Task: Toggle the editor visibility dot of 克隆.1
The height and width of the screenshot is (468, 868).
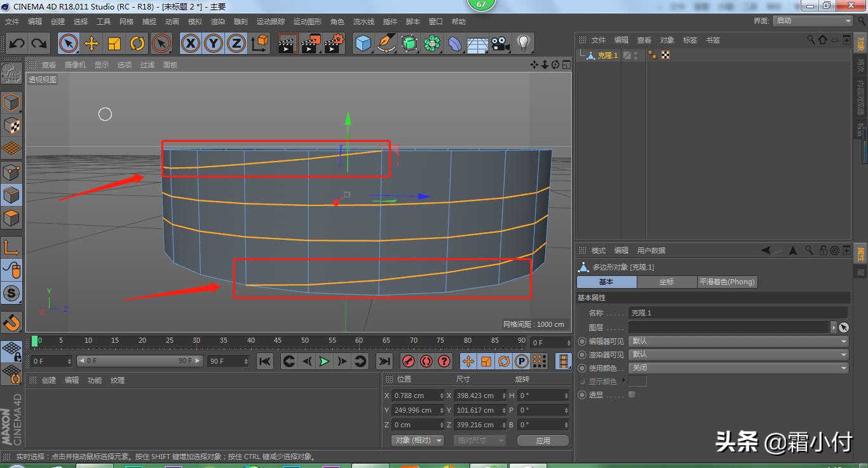Action: [x=637, y=52]
